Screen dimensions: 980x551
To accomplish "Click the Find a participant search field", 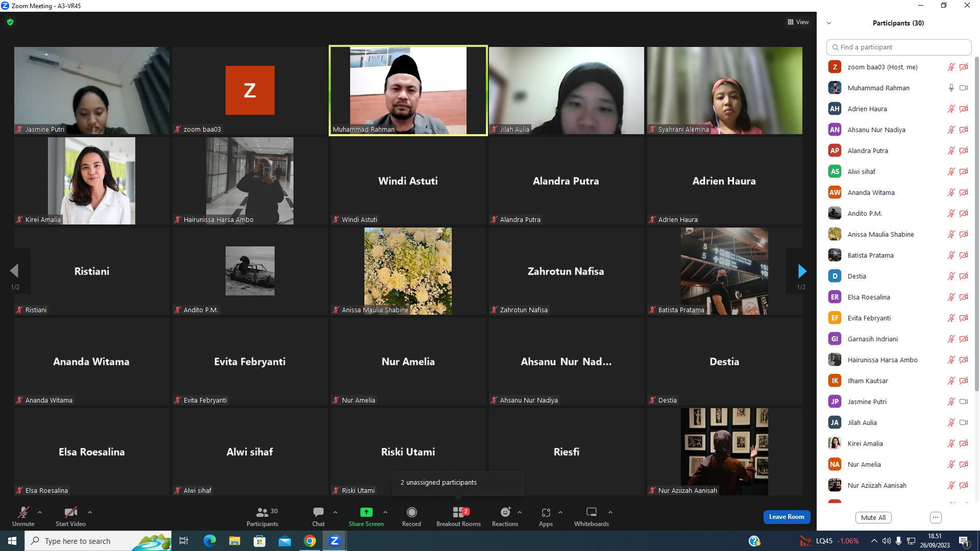I will (x=899, y=47).
